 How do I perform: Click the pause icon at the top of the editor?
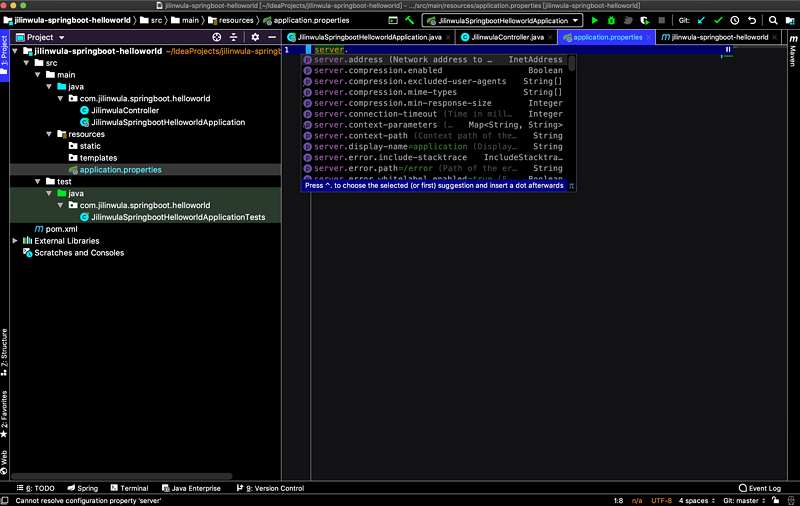coord(728,49)
